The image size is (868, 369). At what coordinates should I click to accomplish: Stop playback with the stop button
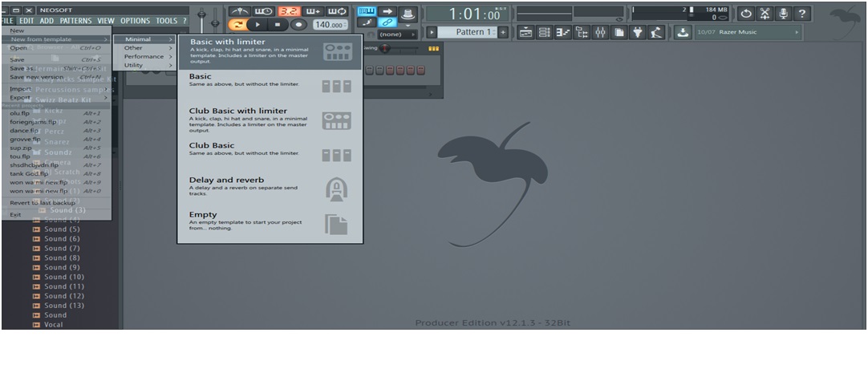coord(278,24)
